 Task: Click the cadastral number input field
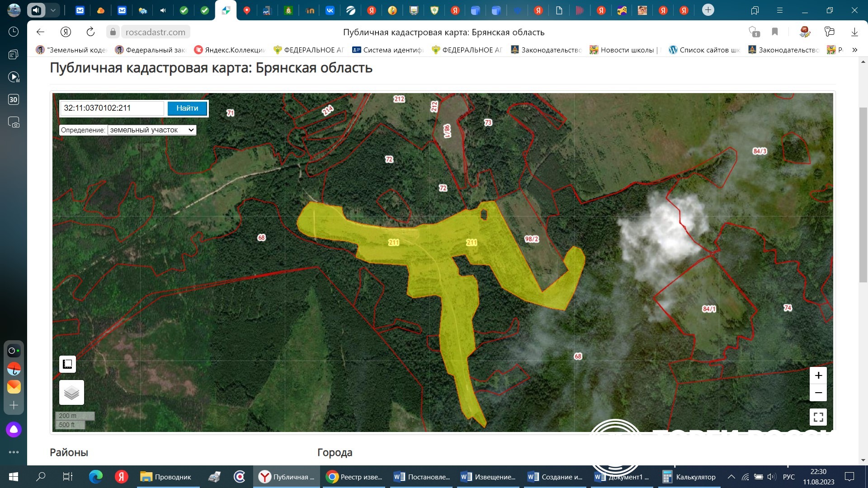coord(112,108)
